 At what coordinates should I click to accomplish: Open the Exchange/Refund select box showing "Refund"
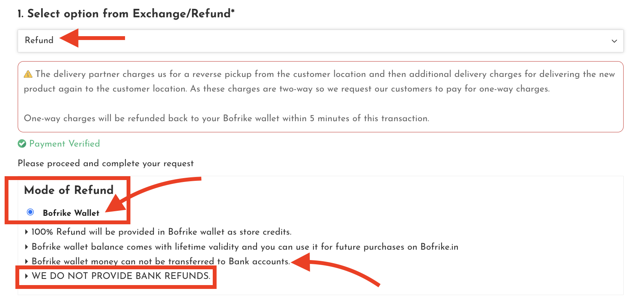coord(320,41)
